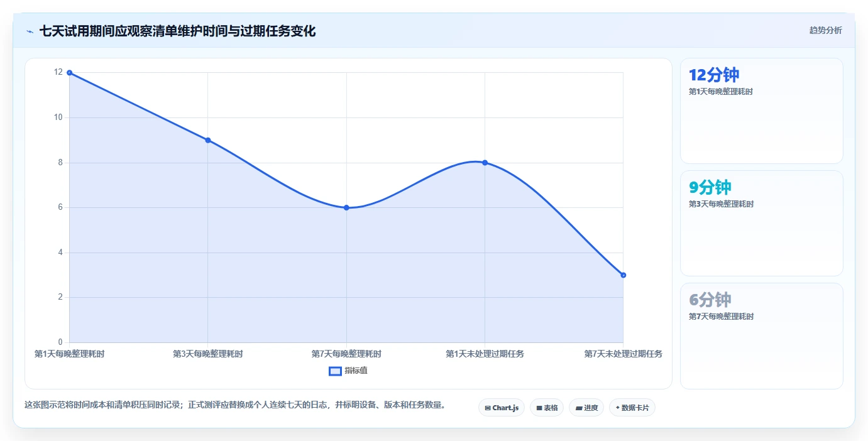
Task: Click the data point at value 12
Action: click(69, 73)
